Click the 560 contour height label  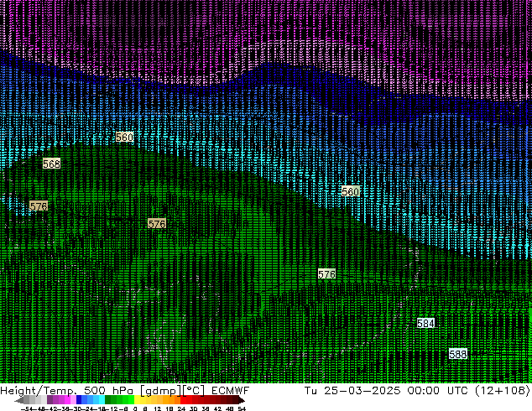(124, 137)
